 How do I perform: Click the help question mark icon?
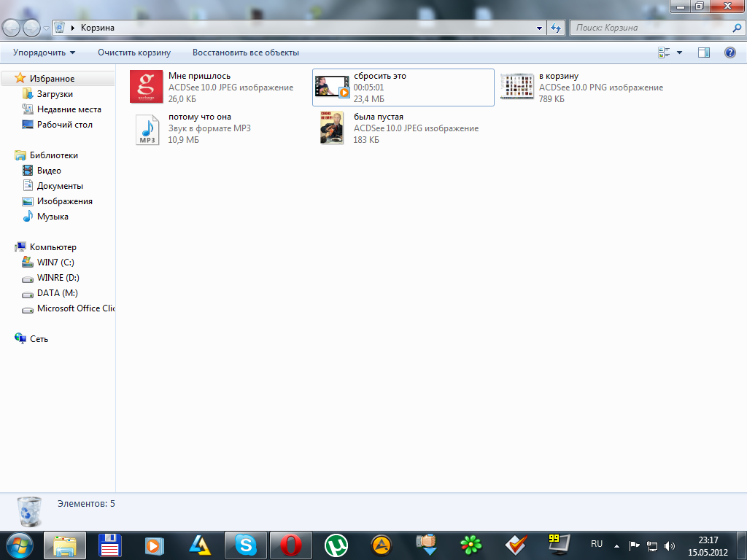(729, 52)
